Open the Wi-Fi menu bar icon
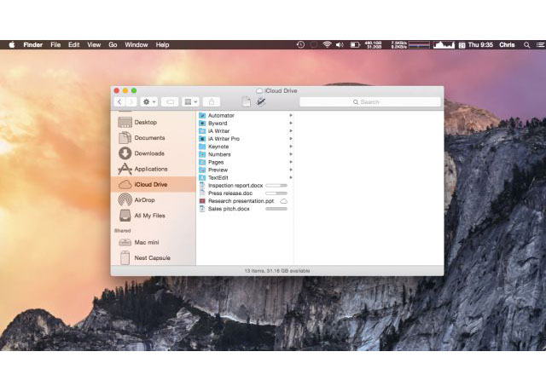This screenshot has height=392, width=546. click(327, 45)
